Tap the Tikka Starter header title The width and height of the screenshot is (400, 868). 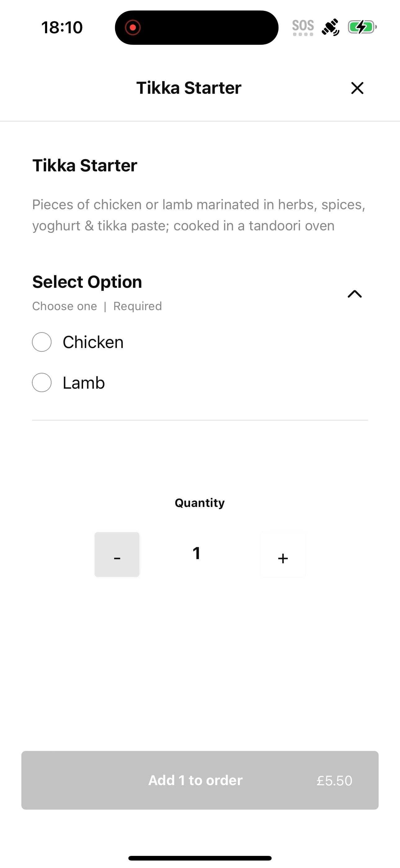[189, 88]
